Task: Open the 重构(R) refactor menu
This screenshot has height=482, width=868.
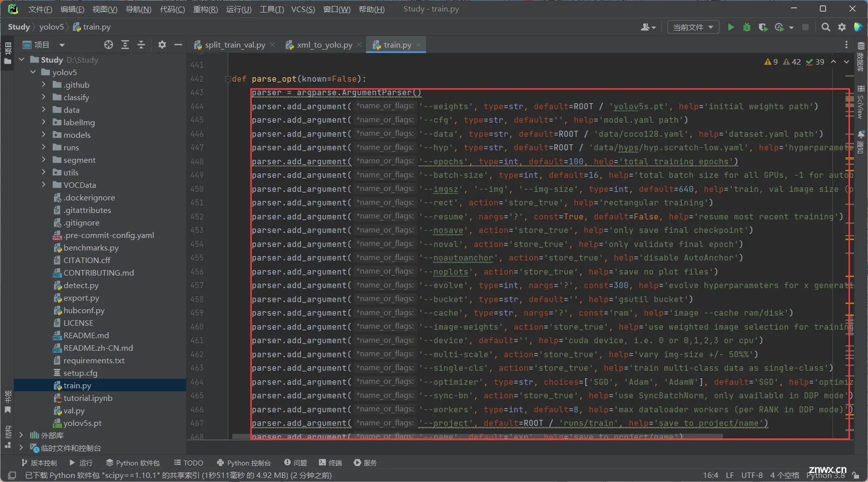Action: pyautogui.click(x=205, y=9)
